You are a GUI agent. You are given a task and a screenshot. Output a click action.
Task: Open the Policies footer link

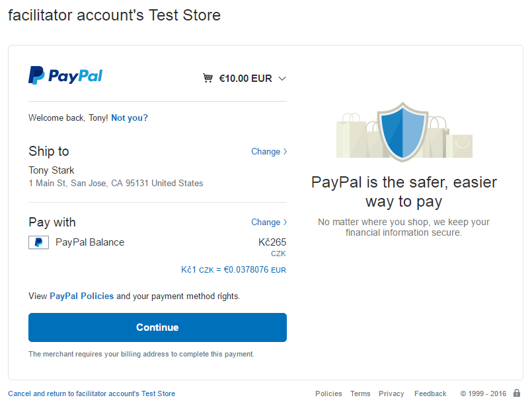point(328,393)
